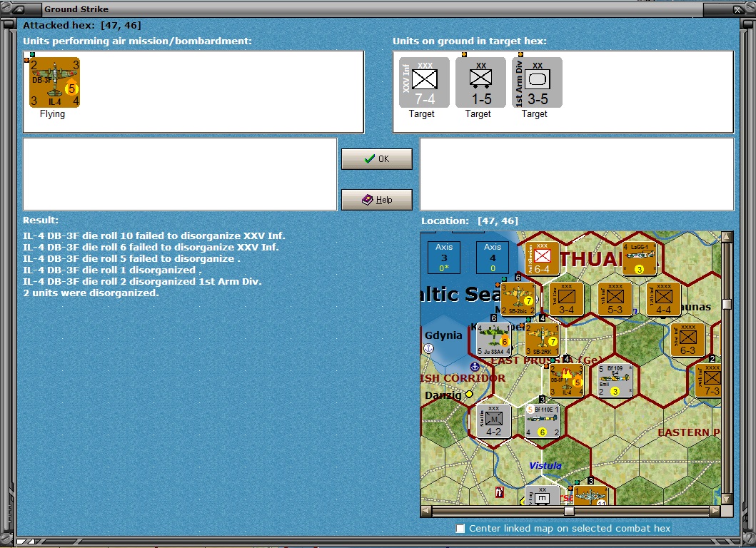Image resolution: width=756 pixels, height=548 pixels.
Task: Select the 1st Arm Div 3-5 target
Action: [x=537, y=83]
